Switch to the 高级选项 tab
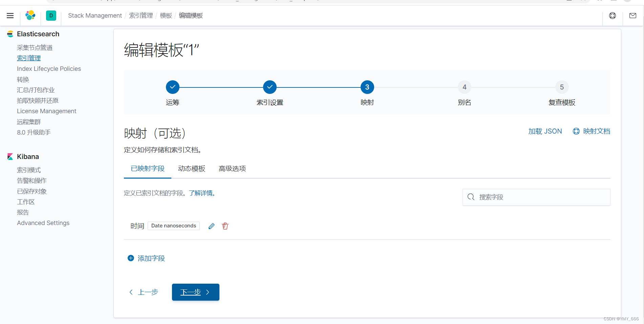The width and height of the screenshot is (644, 324). [232, 168]
